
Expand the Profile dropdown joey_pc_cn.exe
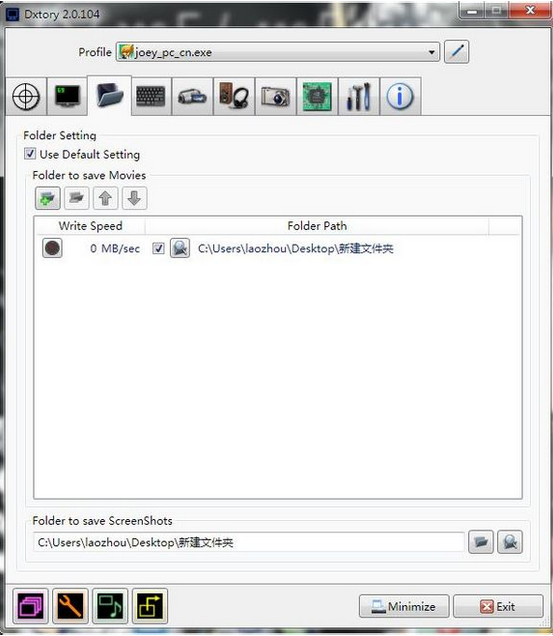coord(278,52)
